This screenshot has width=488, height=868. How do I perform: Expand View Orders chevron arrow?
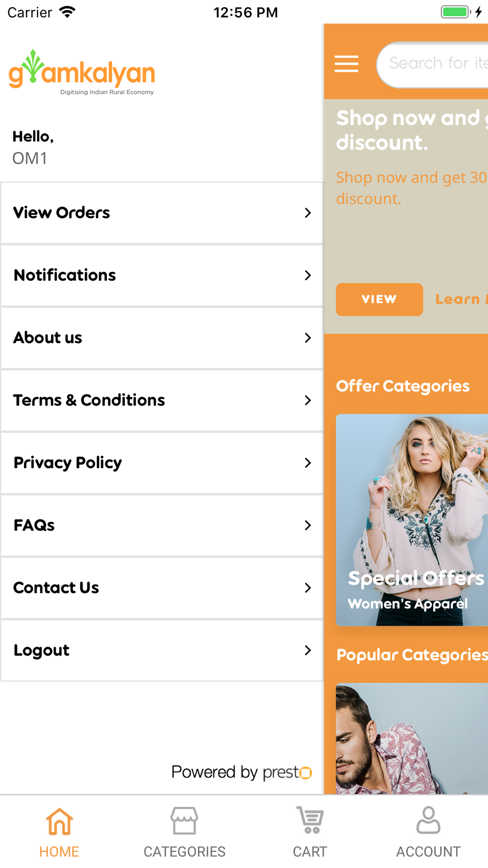(307, 213)
